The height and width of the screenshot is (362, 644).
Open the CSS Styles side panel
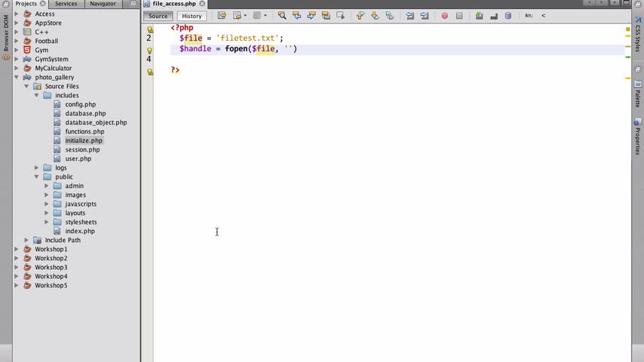coord(638,35)
